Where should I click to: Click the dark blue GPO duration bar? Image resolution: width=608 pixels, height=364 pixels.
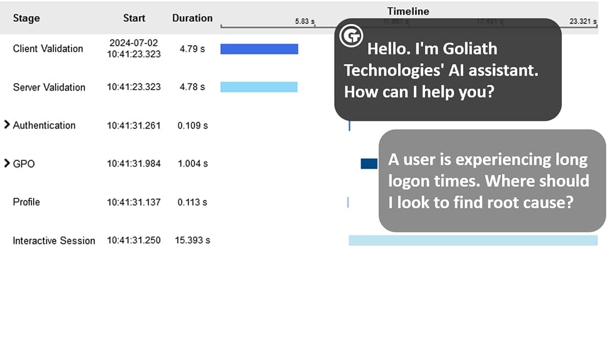click(368, 163)
